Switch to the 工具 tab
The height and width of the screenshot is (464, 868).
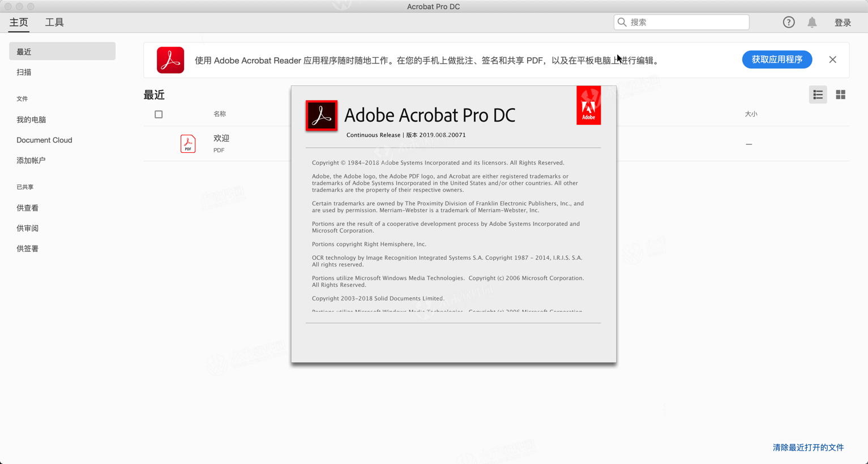(x=54, y=23)
